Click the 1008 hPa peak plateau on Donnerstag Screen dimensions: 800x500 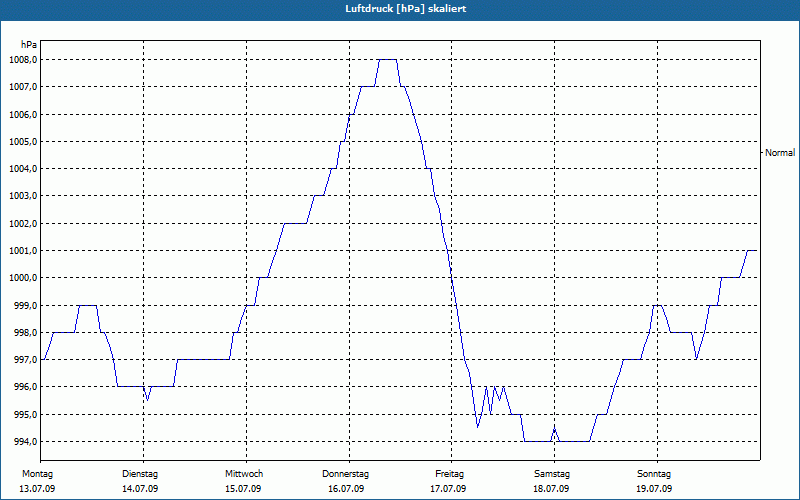(x=388, y=60)
